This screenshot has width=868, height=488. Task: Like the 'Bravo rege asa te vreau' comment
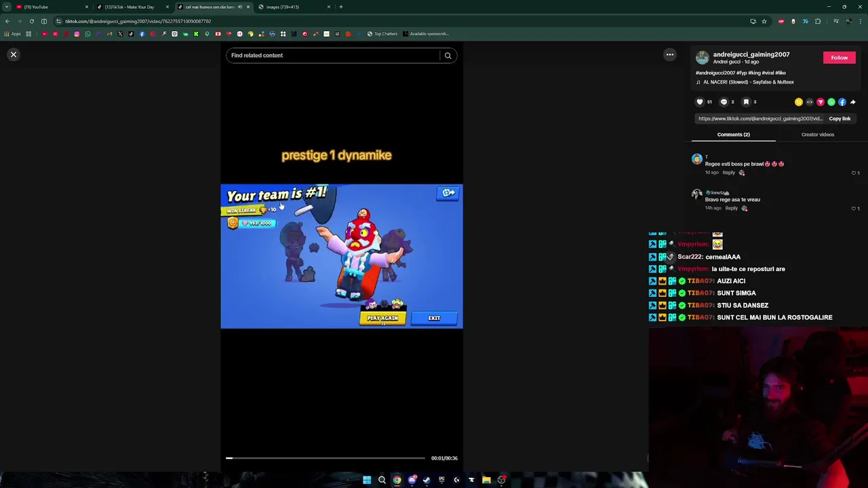854,209
